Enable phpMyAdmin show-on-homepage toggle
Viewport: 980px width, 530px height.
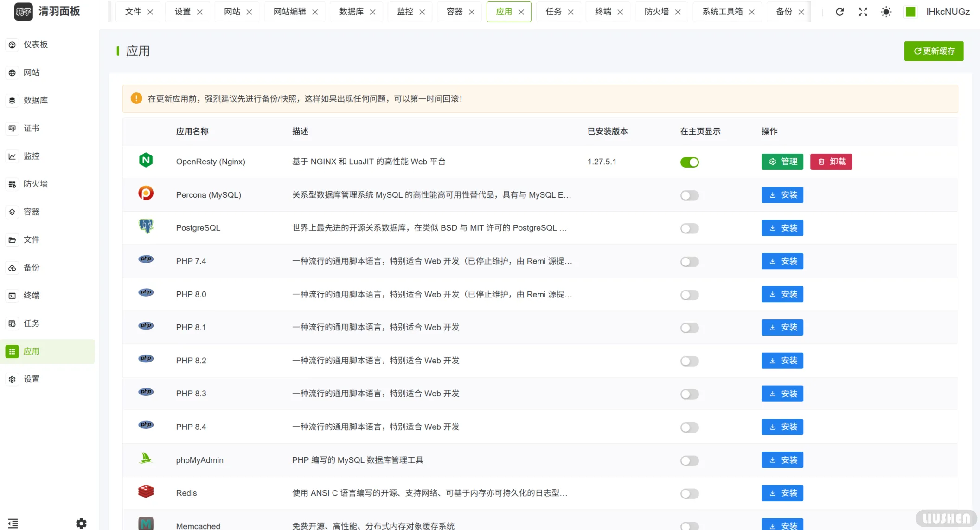point(689,460)
